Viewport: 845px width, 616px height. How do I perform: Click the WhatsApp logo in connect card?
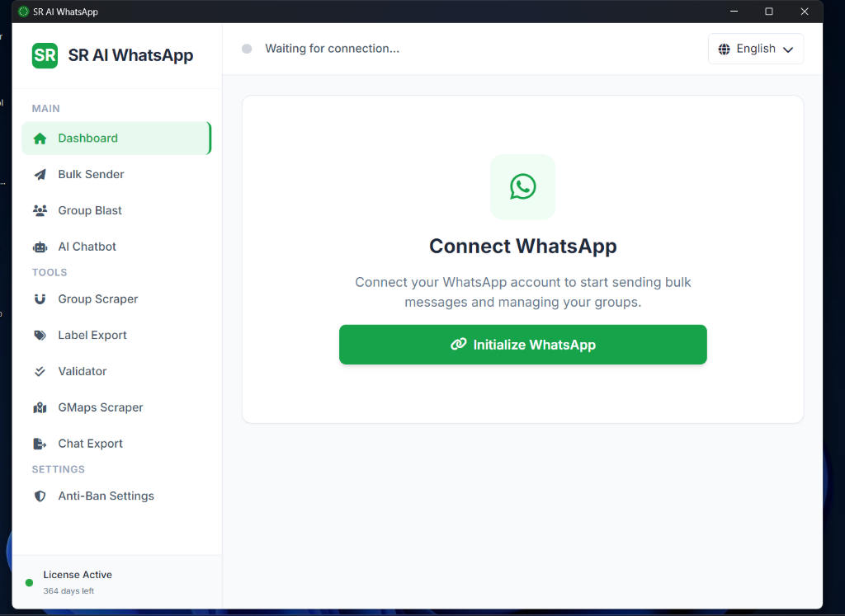522,187
